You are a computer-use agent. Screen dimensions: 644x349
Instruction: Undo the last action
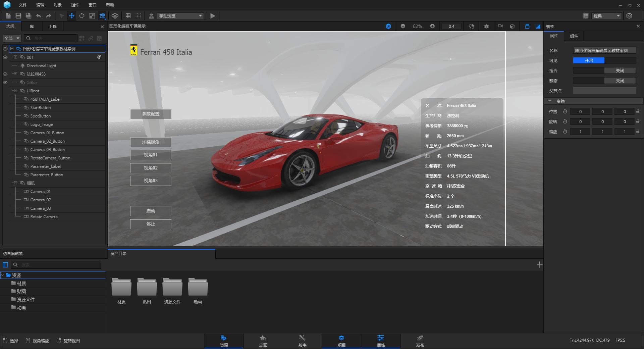(39, 16)
